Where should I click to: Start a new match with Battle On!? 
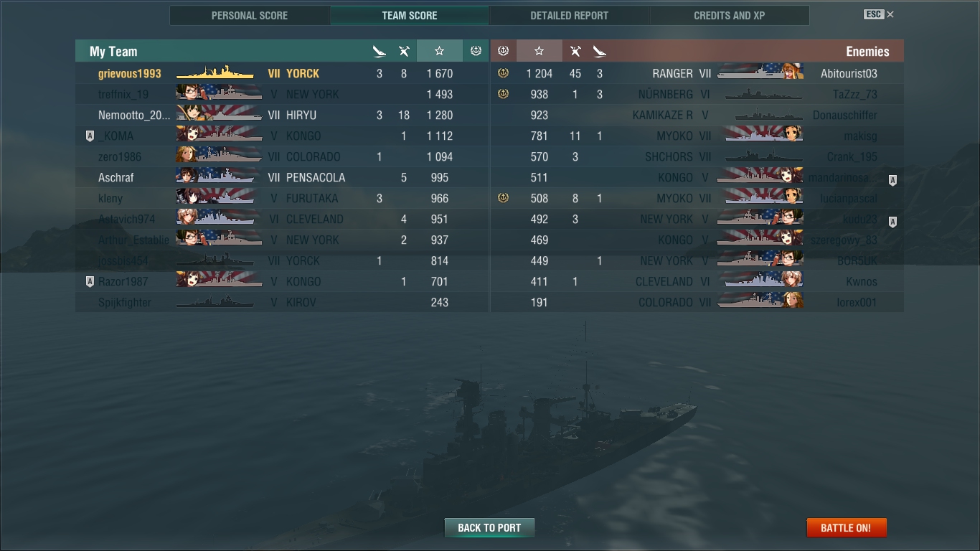(847, 527)
